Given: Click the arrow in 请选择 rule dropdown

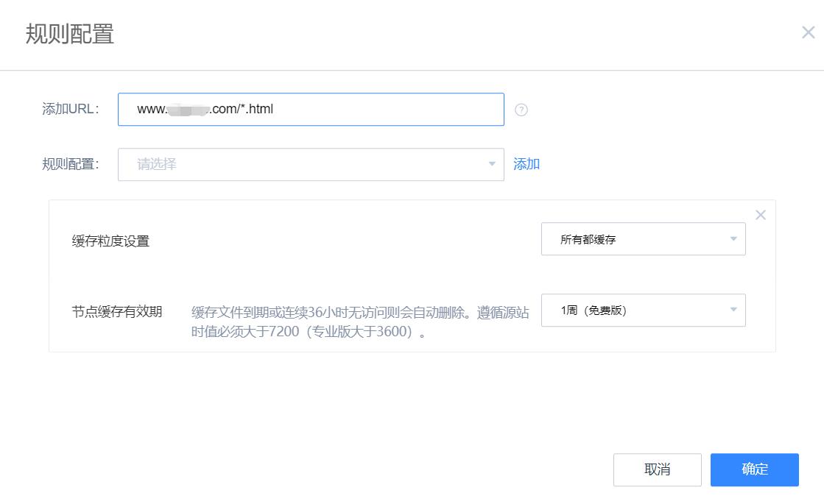Looking at the screenshot, I should 493,164.
